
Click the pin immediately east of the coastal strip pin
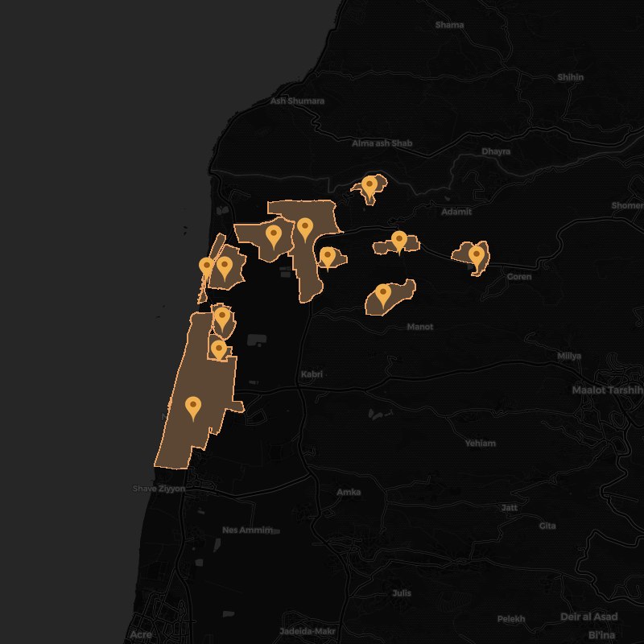click(225, 267)
